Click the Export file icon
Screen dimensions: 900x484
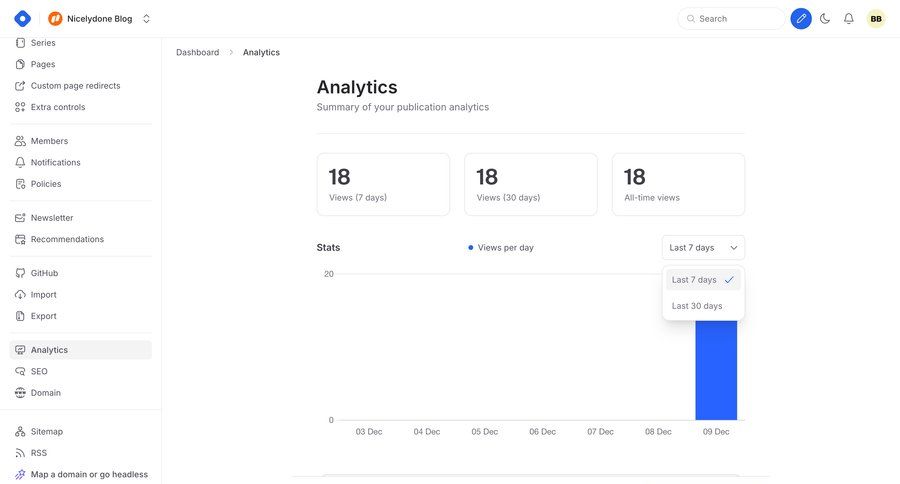[x=20, y=316]
